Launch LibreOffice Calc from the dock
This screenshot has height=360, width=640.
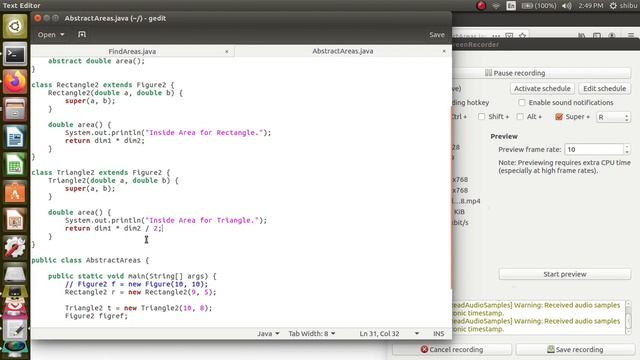point(15,165)
